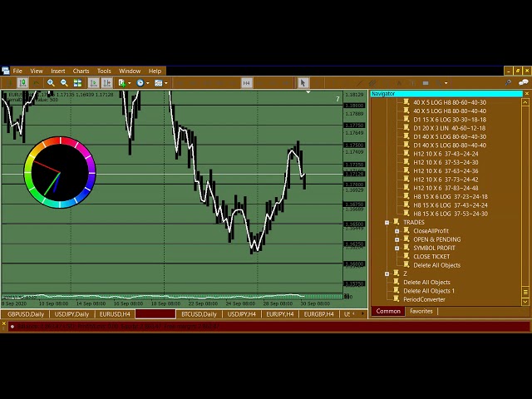This screenshot has width=532, height=399.
Task: Click the zoom out magnifier icon
Action: pos(64,82)
